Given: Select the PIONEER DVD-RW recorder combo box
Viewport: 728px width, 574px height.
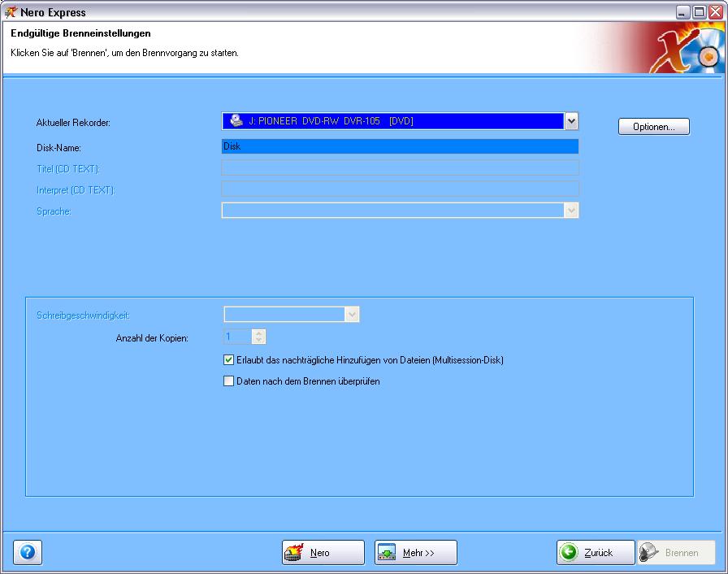Looking at the screenshot, I should click(400, 121).
